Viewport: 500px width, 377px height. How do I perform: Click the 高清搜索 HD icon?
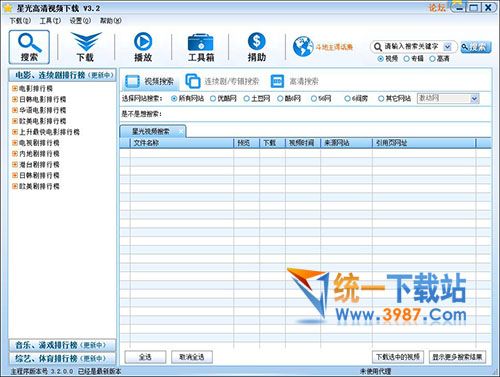277,81
